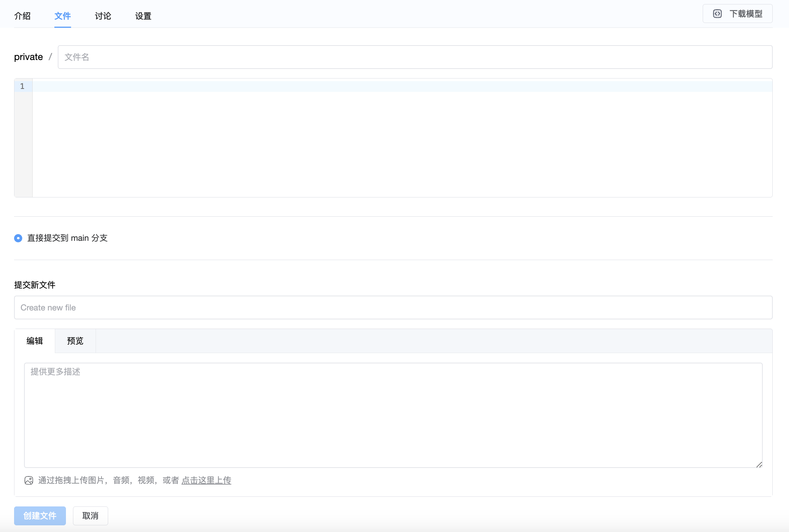Click line number 1 in the gutter

coord(22,86)
